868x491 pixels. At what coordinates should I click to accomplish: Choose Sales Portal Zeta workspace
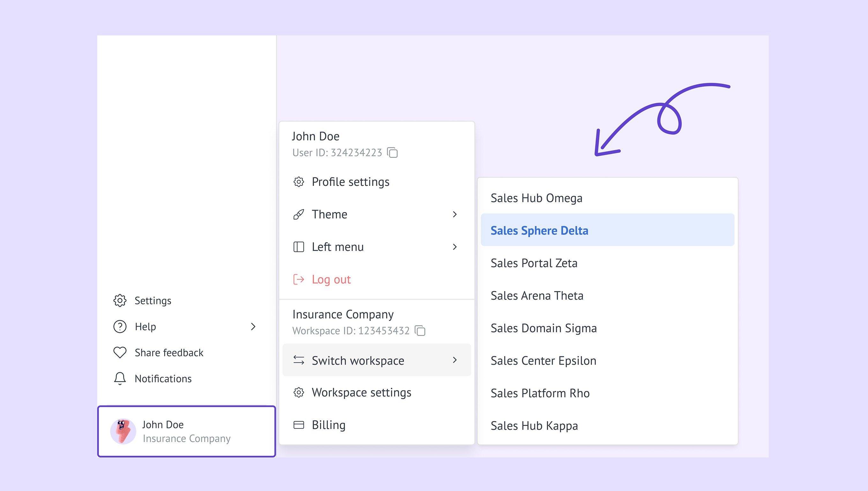(534, 263)
